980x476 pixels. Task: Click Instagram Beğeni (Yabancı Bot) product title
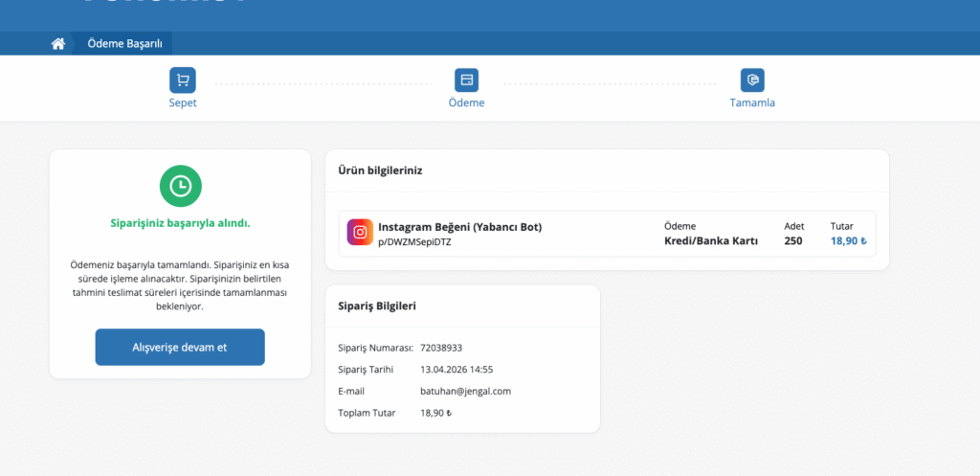tap(460, 227)
